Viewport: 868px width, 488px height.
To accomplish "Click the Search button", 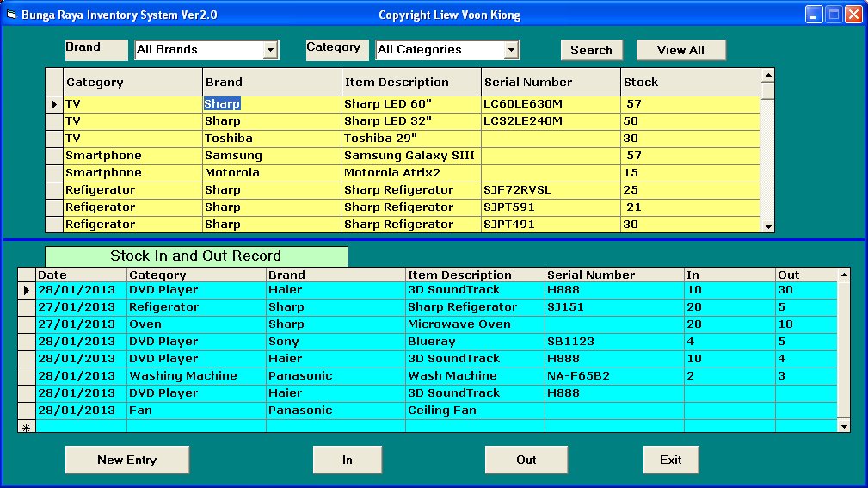I will (591, 50).
